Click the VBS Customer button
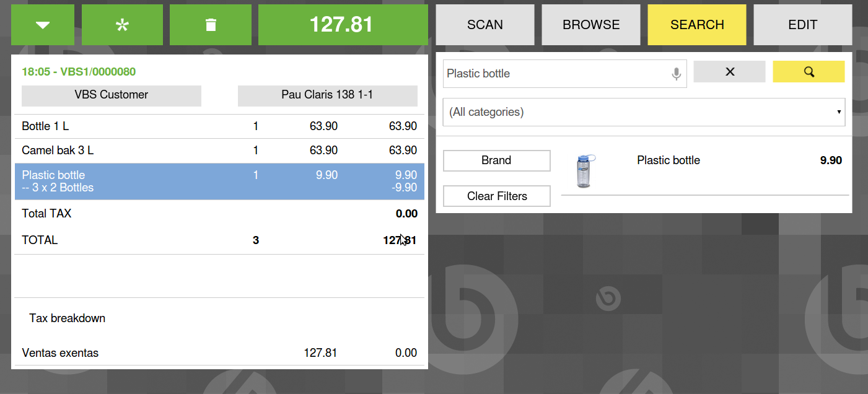Screen dimensions: 868x394 (x=112, y=95)
